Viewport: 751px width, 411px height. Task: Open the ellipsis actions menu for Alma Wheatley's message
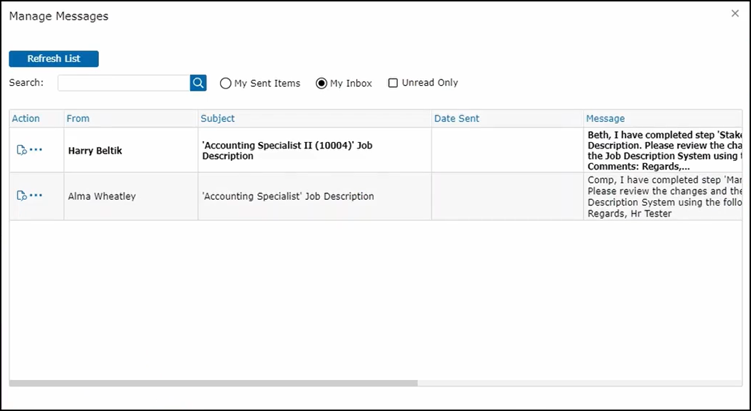point(37,196)
